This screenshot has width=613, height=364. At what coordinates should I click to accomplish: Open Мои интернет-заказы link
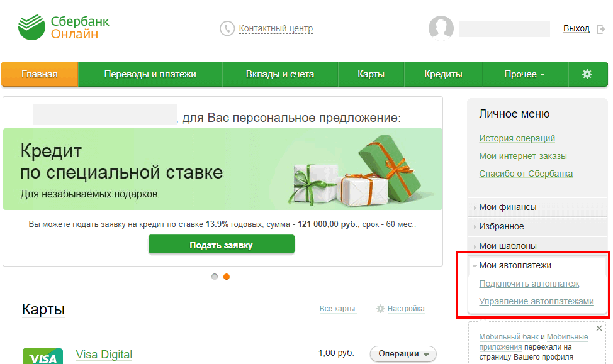tap(523, 156)
